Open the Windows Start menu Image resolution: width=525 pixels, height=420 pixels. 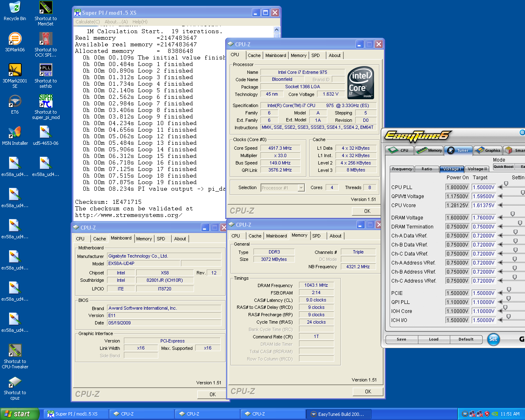20,414
